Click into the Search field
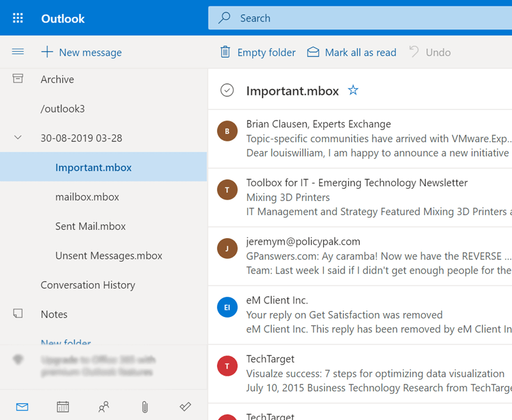Screen dimensions: 512x420 [x=360, y=18]
